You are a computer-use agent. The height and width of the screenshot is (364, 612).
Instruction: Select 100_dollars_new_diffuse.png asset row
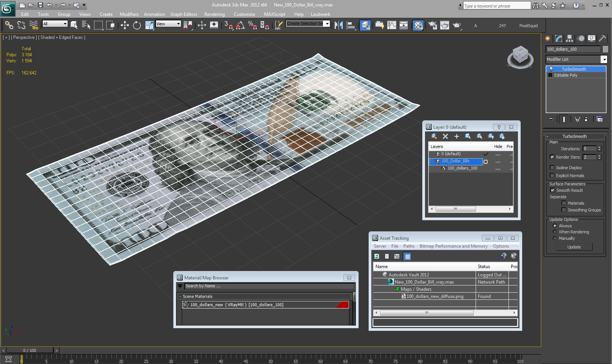(435, 296)
